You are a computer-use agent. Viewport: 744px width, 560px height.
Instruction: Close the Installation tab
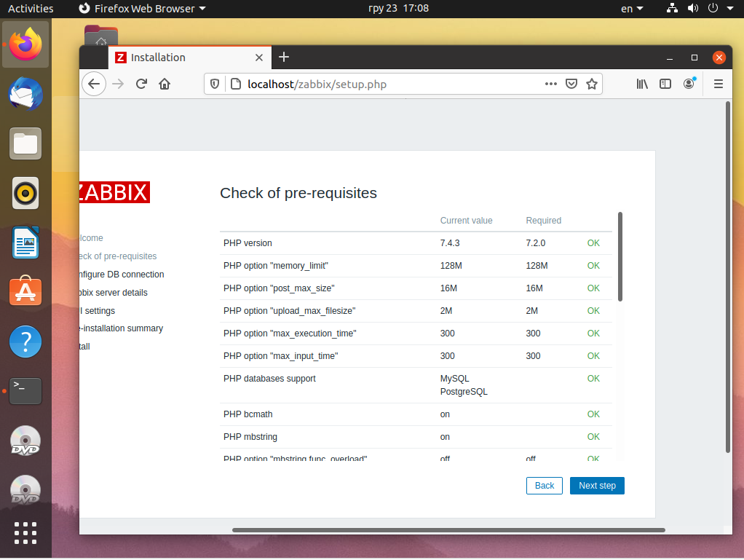tap(259, 58)
